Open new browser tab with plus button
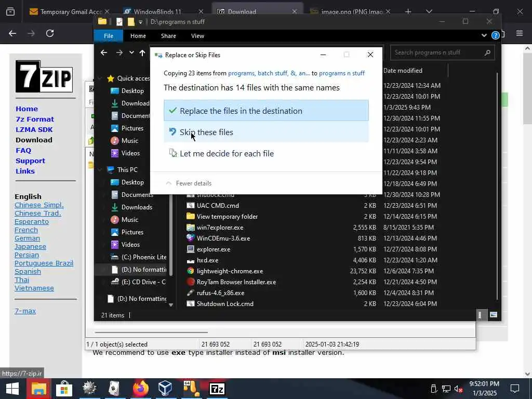 (x=408, y=11)
